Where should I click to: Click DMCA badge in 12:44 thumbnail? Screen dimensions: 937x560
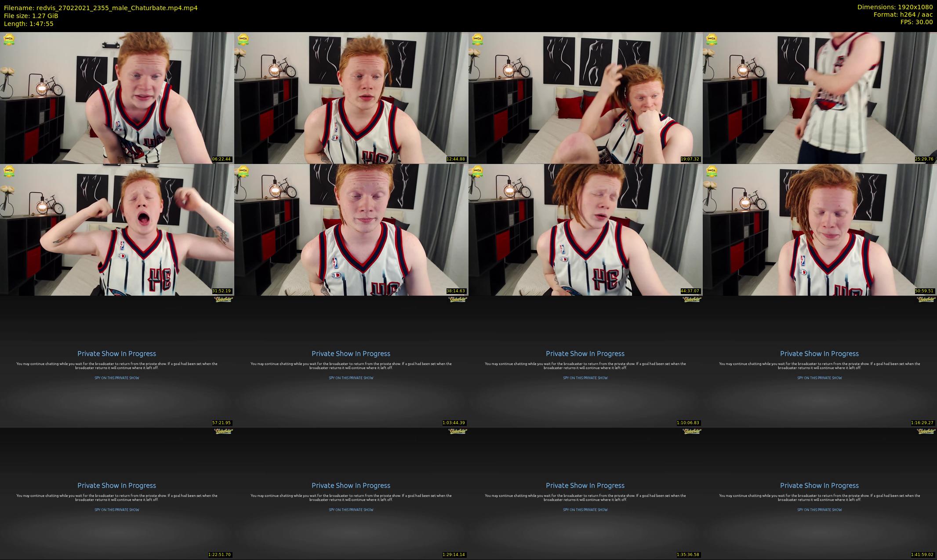click(x=243, y=40)
